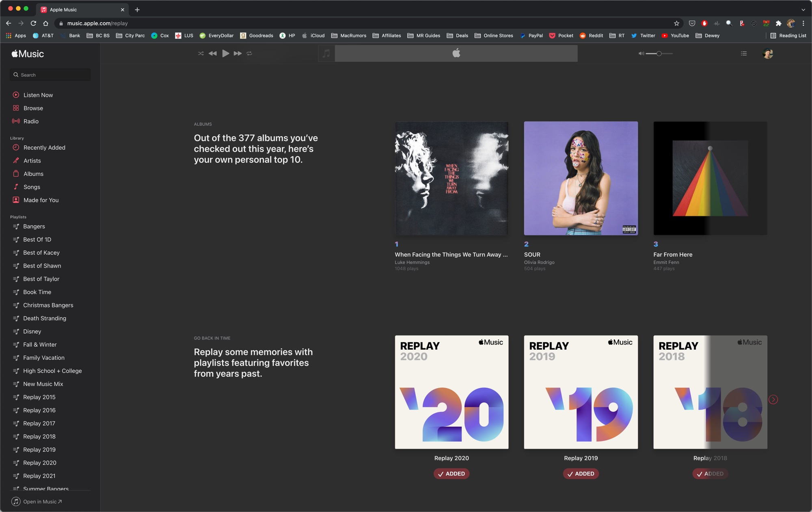The height and width of the screenshot is (512, 812).
Task: Reload the page
Action: [x=33, y=23]
